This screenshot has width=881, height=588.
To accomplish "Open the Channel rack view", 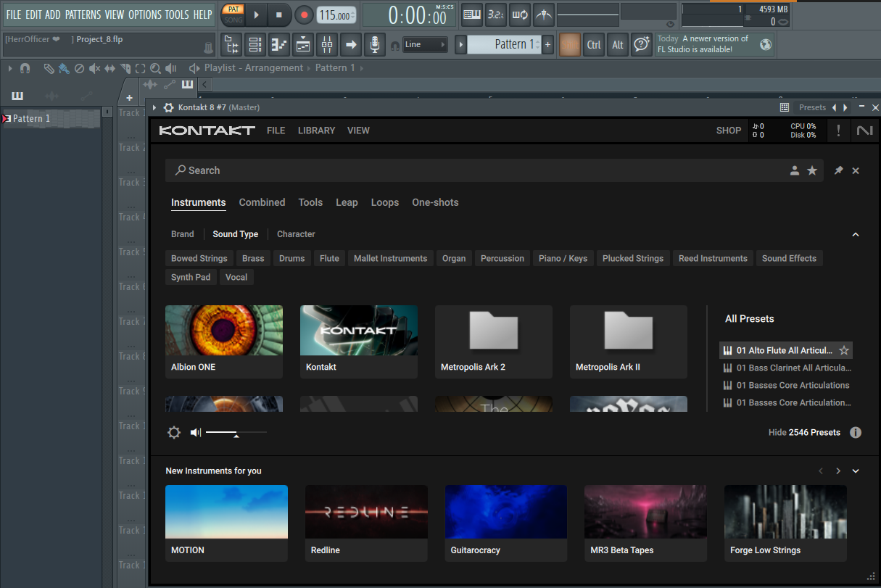I will click(255, 45).
